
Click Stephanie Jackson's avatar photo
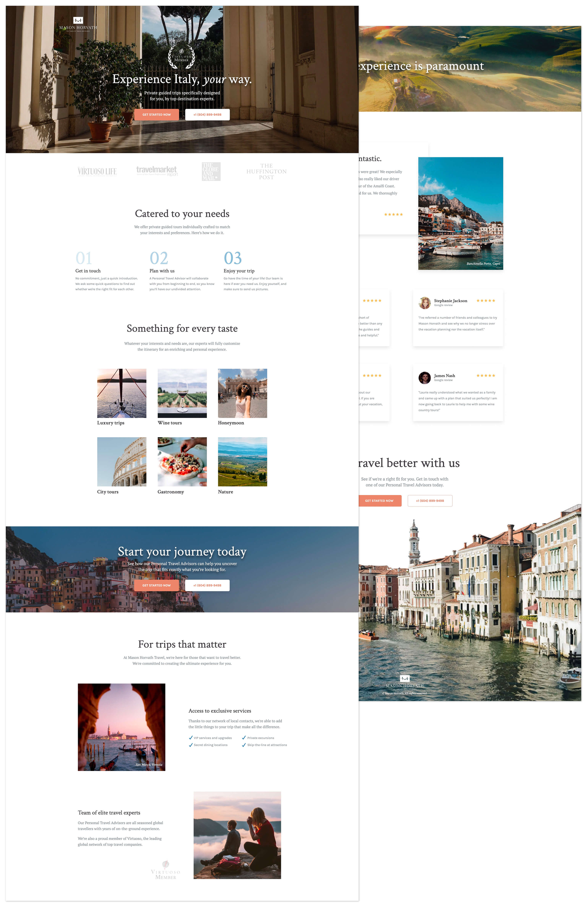pyautogui.click(x=425, y=303)
